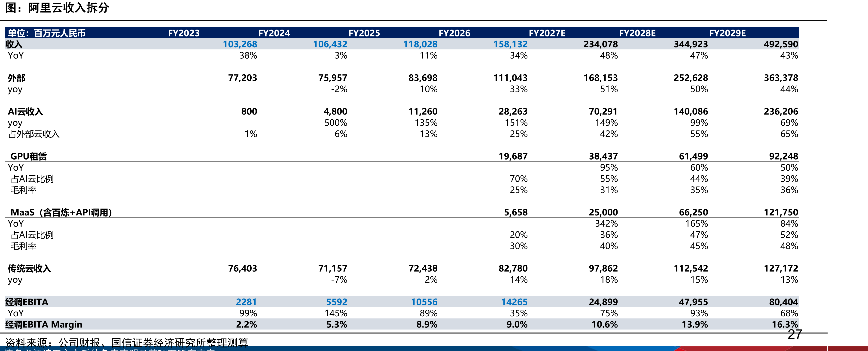Screen dimensions: 868x351
Task: Select the 经调EBITA Margin row label
Action: click(43, 324)
